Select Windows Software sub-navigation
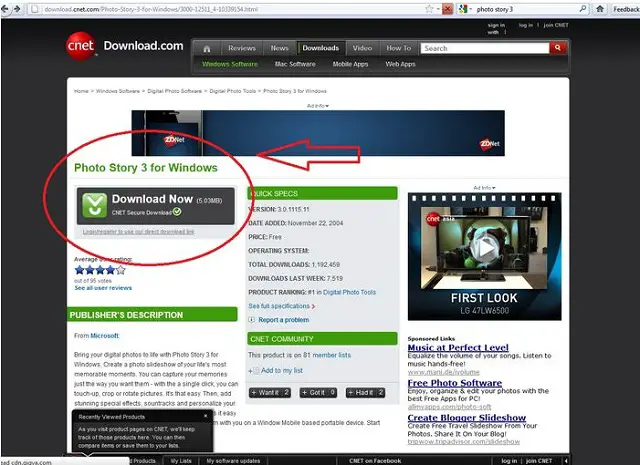Viewport: 640px width, 465px height. [230, 64]
